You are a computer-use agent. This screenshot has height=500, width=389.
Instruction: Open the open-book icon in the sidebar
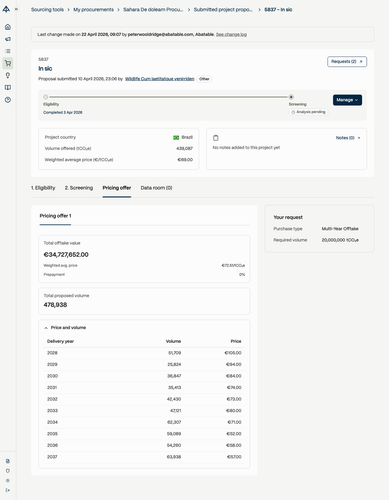click(x=8, y=87)
